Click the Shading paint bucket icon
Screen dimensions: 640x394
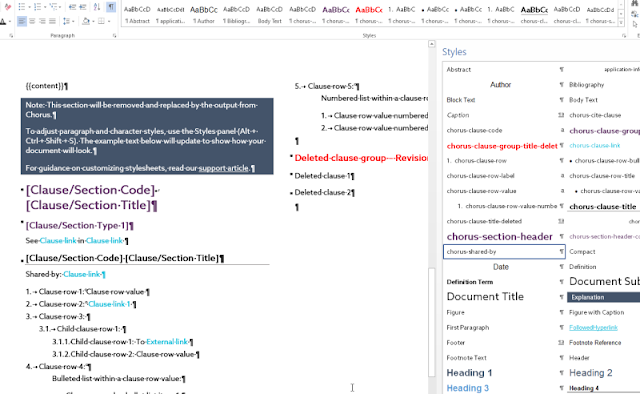coord(86,21)
